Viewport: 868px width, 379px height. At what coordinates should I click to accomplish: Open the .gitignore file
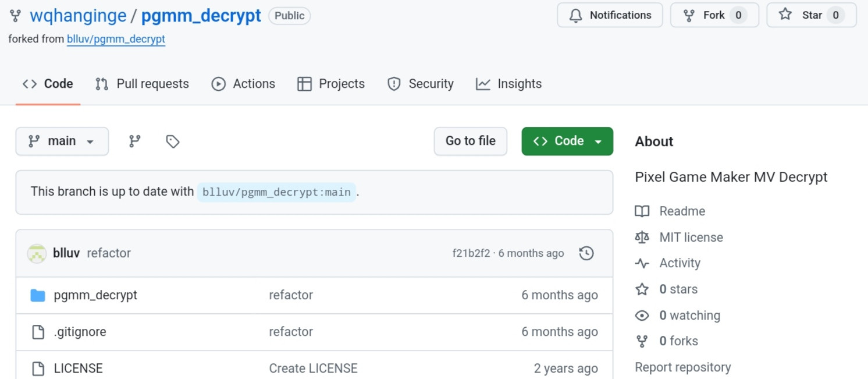(80, 332)
